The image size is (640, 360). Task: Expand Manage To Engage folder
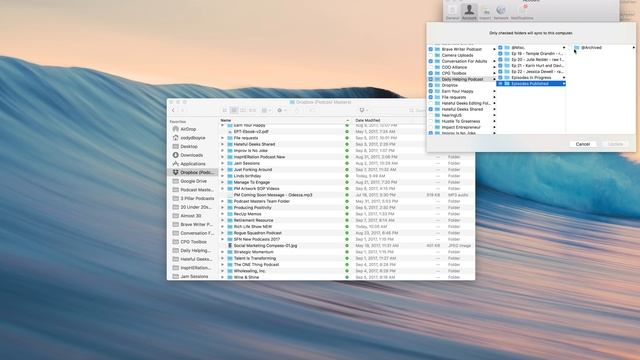click(223, 182)
